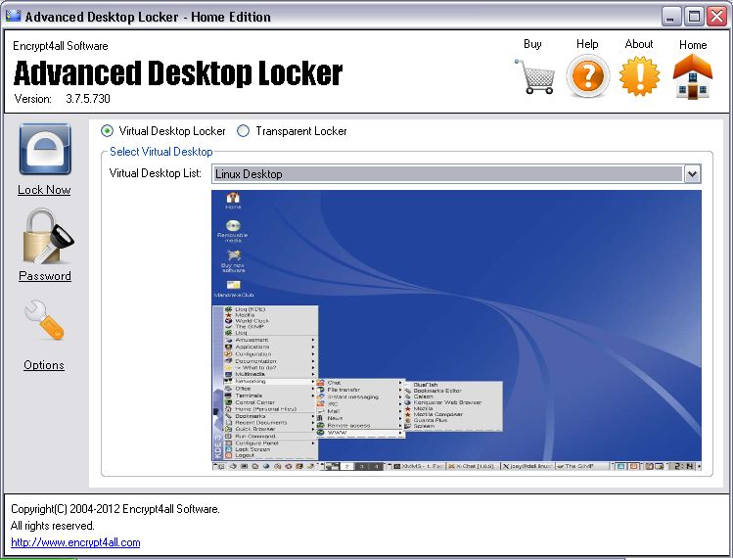Expand the Virtual Desktop List dropdown arrow
Viewport: 733px width, 560px height.
pos(692,174)
